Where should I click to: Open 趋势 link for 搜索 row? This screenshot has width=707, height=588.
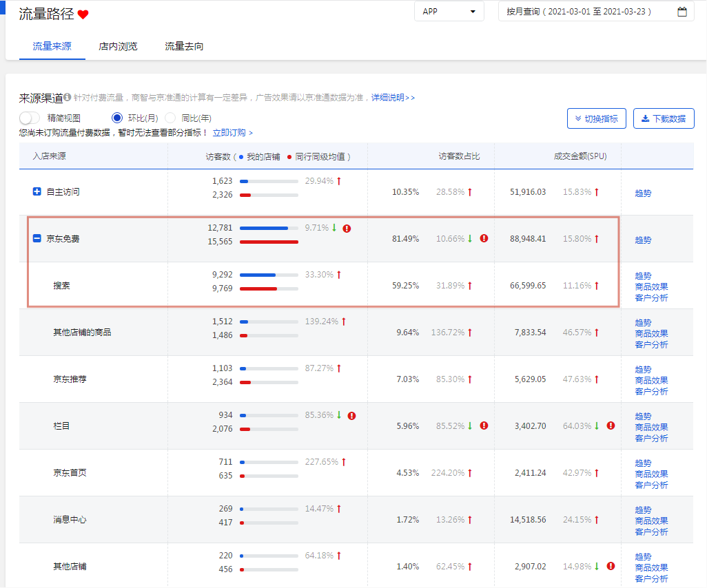coord(643,275)
